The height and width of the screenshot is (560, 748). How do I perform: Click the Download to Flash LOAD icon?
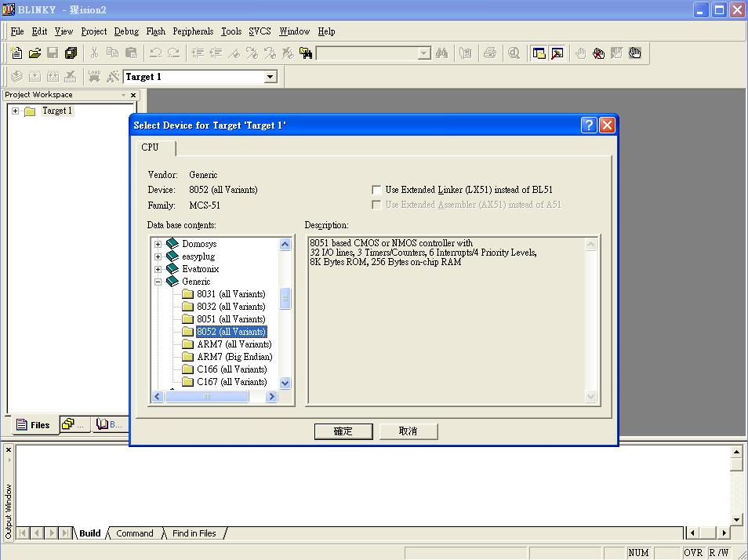95,76
